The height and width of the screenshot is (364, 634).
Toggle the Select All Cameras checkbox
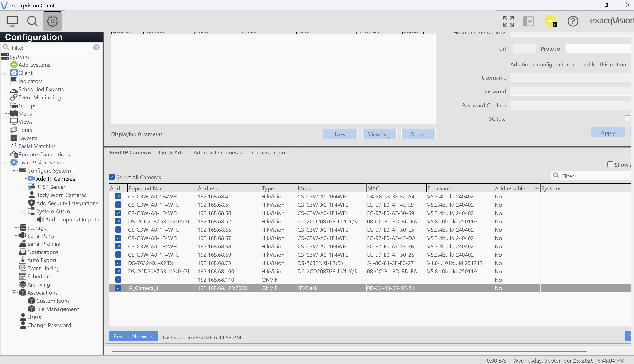112,177
